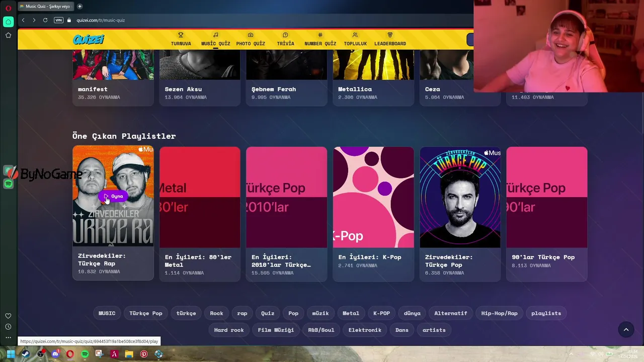644x362 pixels.
Task: Click the green Home sidebar icon
Action: coord(8,22)
